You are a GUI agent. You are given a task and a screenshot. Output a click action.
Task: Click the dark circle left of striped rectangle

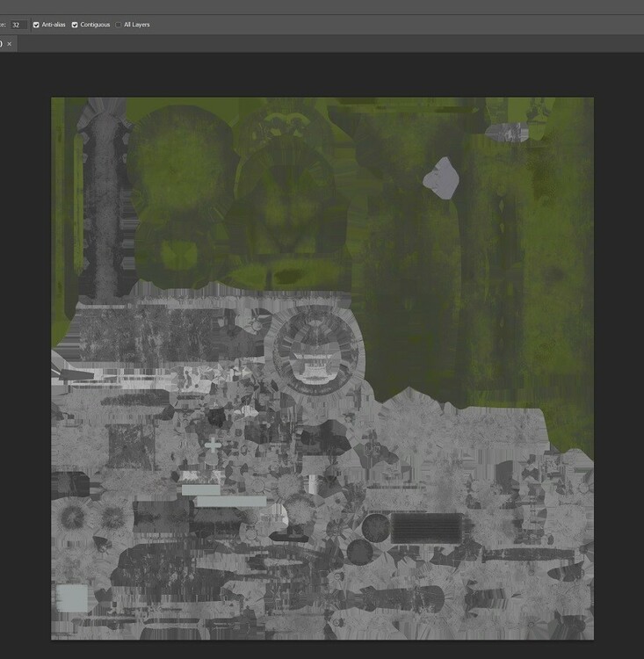375,528
